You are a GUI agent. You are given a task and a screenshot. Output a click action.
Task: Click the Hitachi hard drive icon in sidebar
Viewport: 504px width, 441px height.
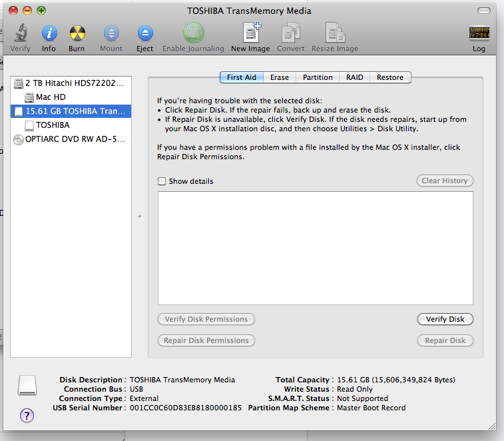(19, 83)
